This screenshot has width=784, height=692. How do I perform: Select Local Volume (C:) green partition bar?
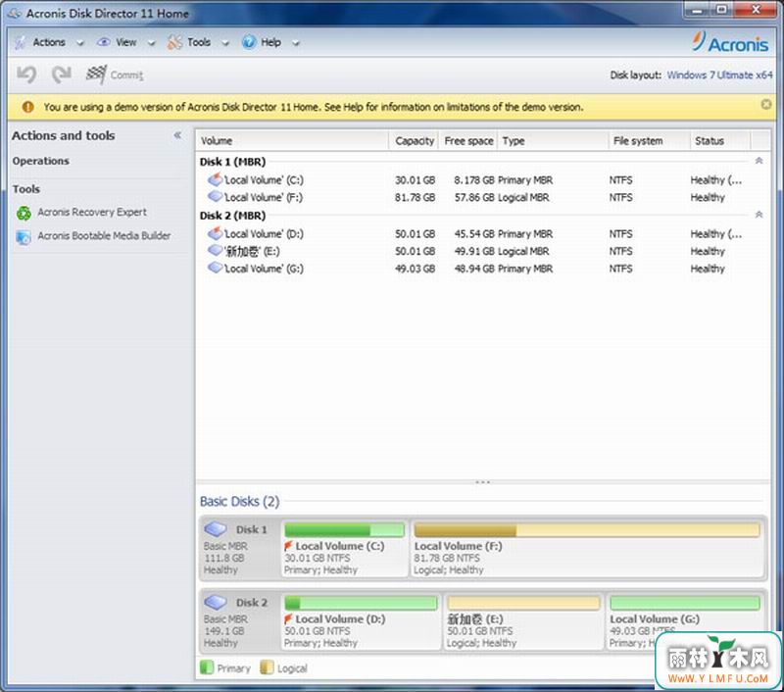(x=345, y=529)
